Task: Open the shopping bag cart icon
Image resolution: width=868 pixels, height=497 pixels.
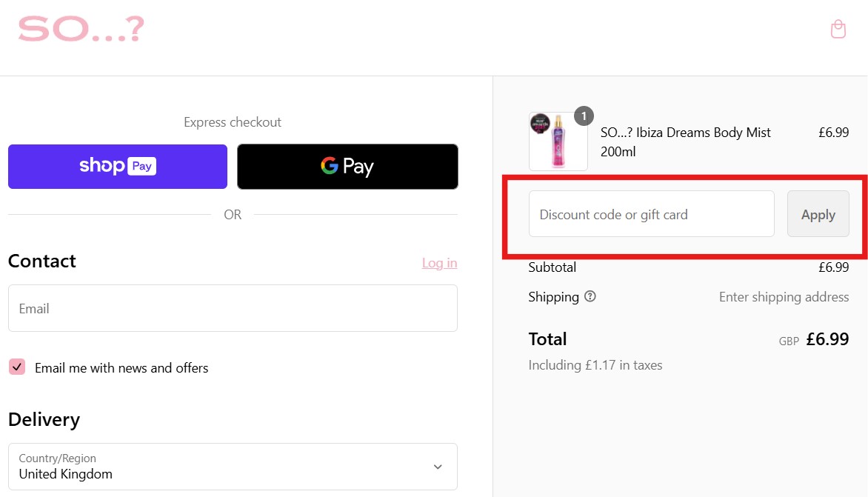Action: (x=838, y=29)
